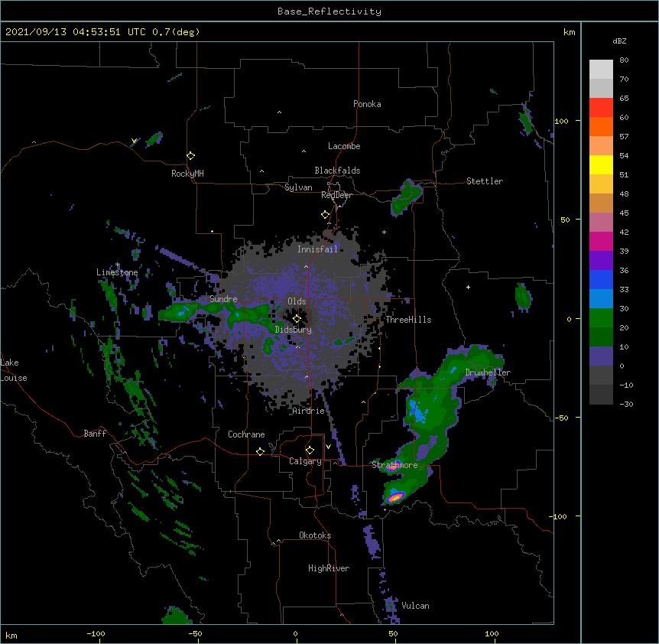This screenshot has width=659, height=644.
Task: Click the Base_Reflectivity title text
Action: click(x=329, y=11)
